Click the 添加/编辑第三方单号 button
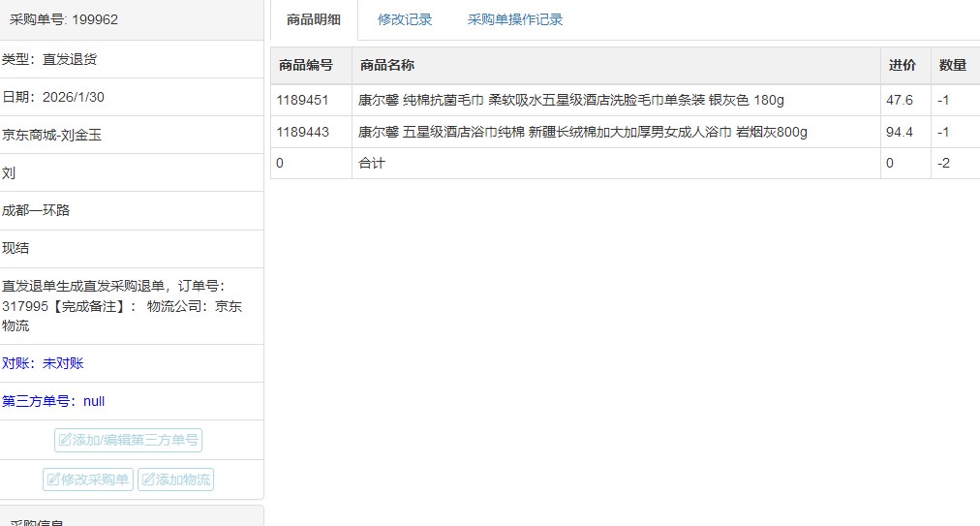The height and width of the screenshot is (526, 980). pos(128,441)
